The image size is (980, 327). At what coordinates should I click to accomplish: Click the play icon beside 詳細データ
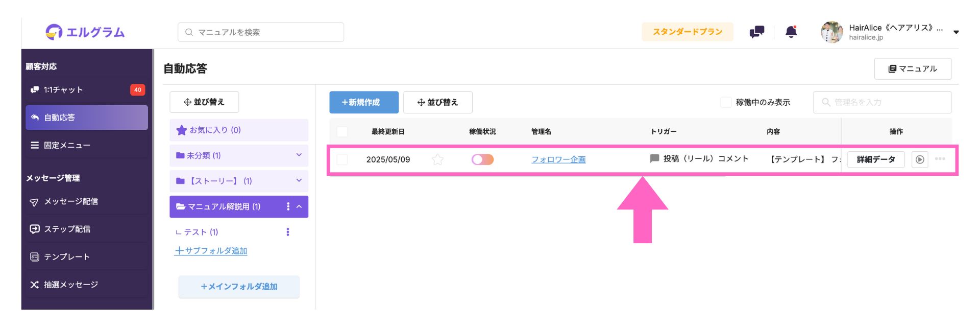[919, 159]
